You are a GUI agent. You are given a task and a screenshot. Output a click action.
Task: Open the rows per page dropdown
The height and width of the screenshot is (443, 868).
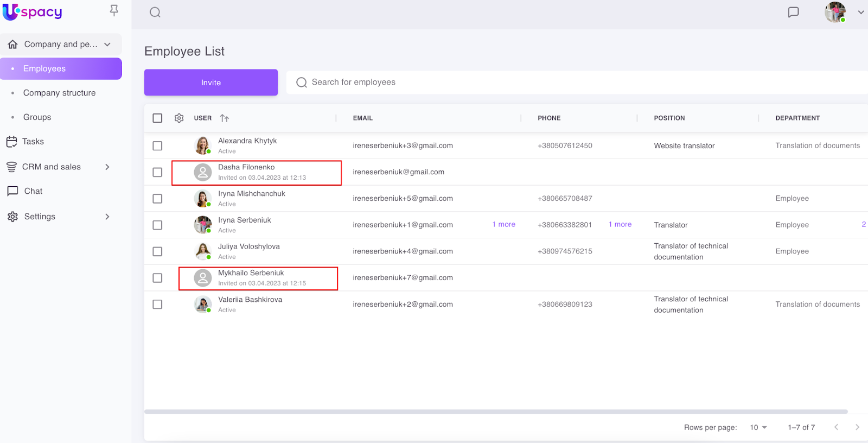click(758, 427)
